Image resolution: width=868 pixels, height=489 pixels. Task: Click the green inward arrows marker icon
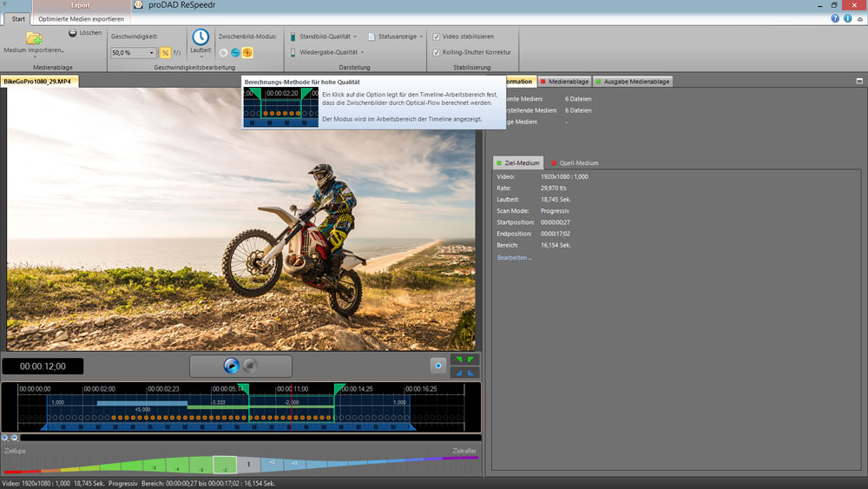coord(465,359)
